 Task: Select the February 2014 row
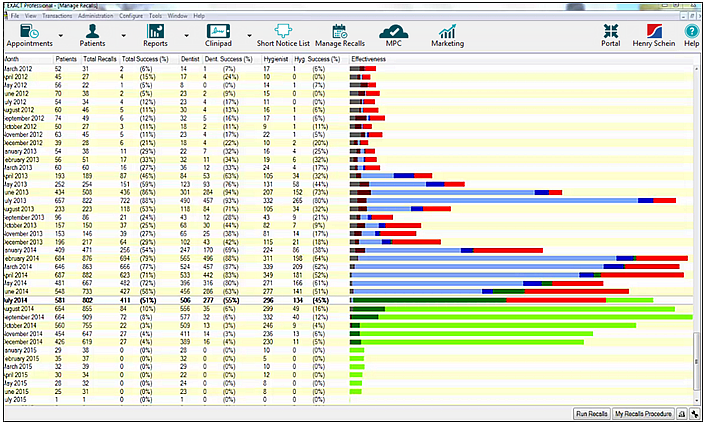(x=348, y=258)
